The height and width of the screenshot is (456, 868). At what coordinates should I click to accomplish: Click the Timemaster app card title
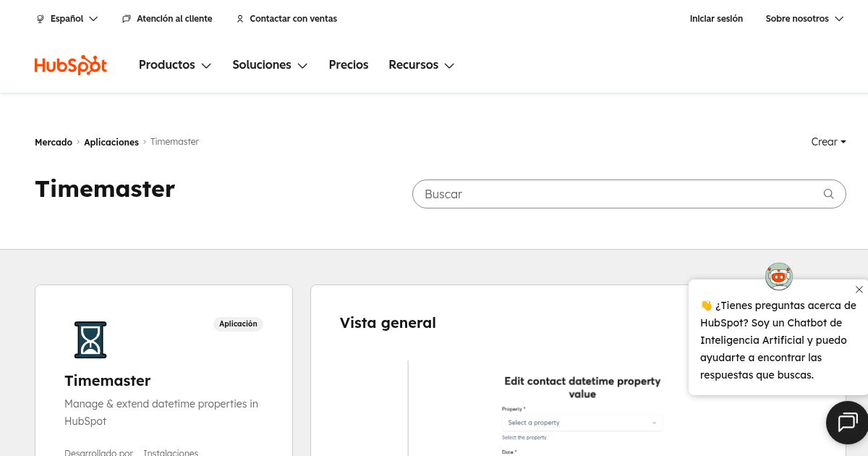point(108,381)
